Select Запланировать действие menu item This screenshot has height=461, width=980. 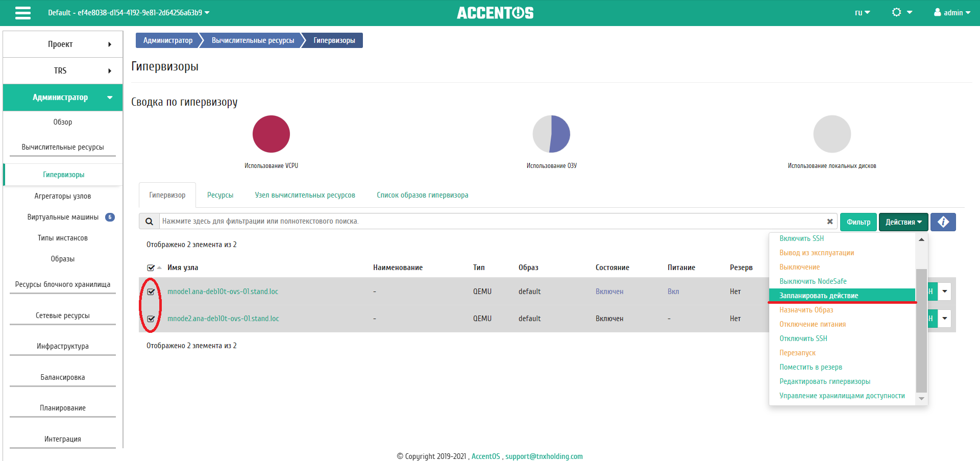[x=818, y=296]
